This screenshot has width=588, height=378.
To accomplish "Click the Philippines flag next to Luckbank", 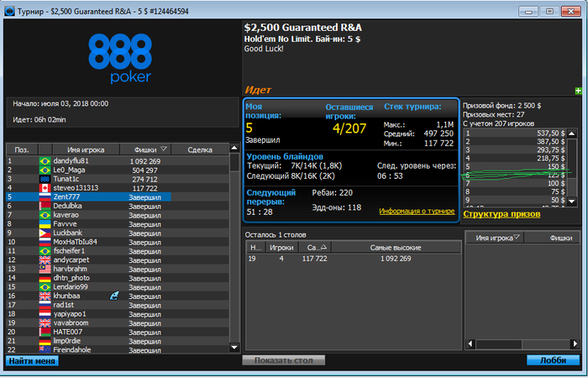I will pos(45,234).
